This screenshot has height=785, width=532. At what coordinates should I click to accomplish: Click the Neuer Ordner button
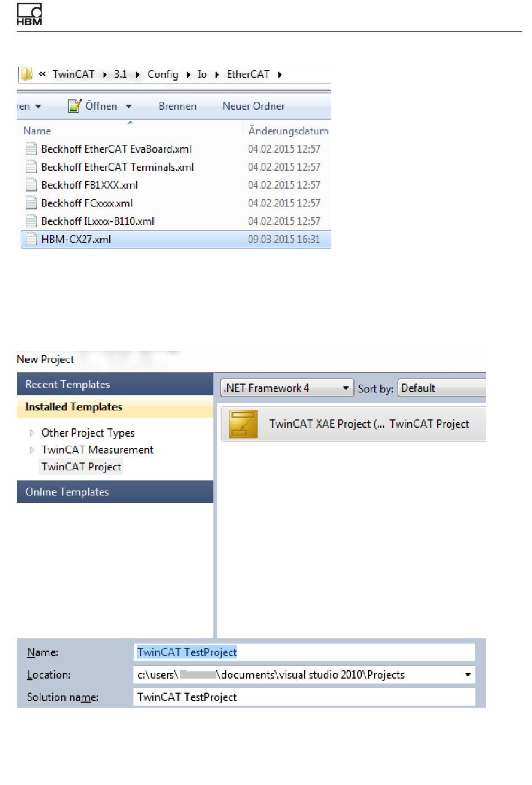tap(254, 106)
